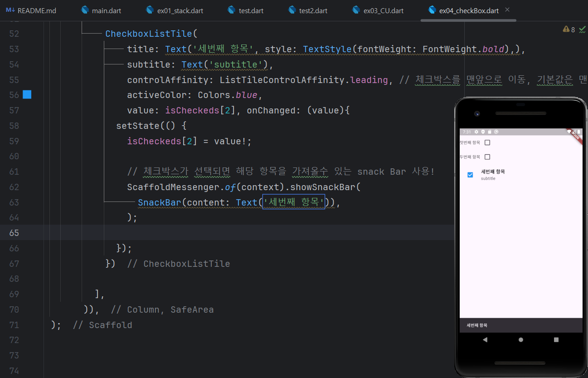This screenshot has height=378, width=588.
Task: Click the // Column, SafeArea comment on line 70
Action: pos(162,309)
